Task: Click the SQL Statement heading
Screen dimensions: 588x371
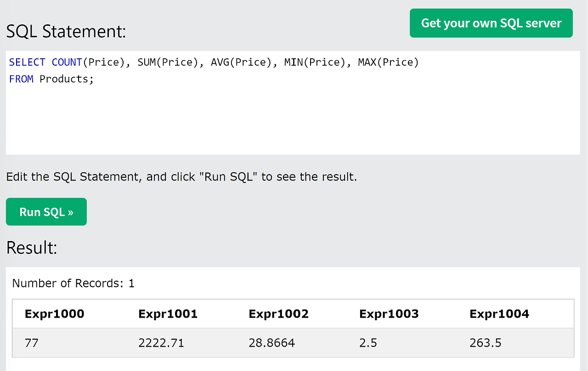Action: click(x=66, y=31)
